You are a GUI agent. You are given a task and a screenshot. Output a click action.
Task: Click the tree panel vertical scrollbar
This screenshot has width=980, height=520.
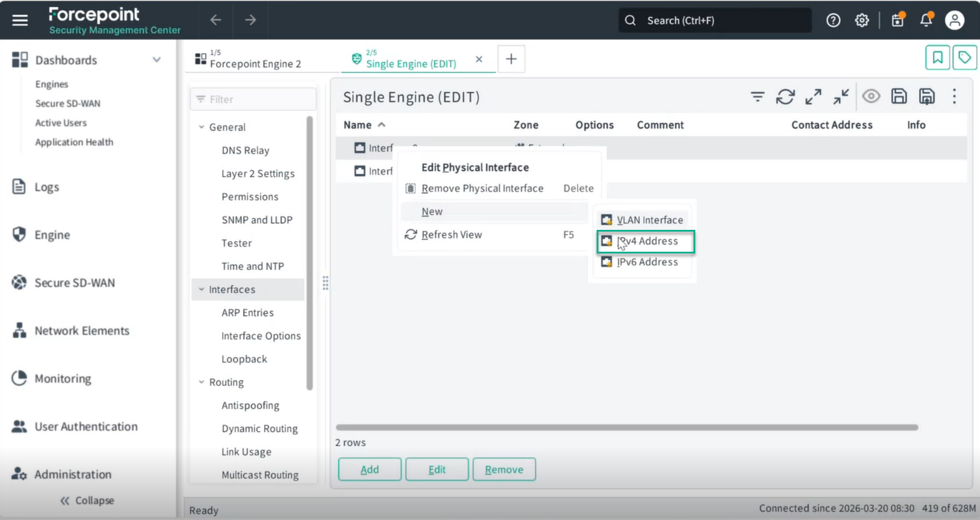(310, 253)
